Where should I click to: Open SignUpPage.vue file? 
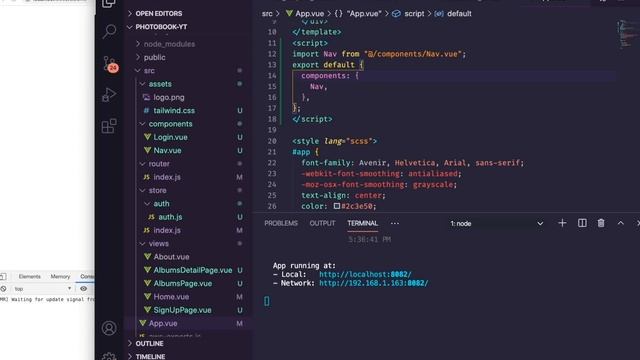[x=182, y=310]
